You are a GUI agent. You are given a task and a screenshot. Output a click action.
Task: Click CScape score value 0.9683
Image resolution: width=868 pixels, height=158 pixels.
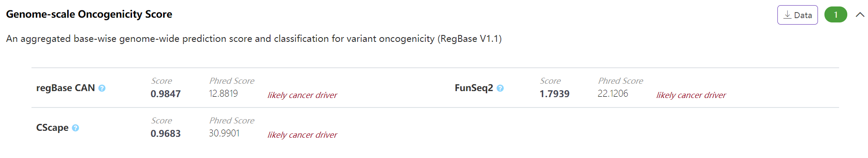(x=166, y=133)
